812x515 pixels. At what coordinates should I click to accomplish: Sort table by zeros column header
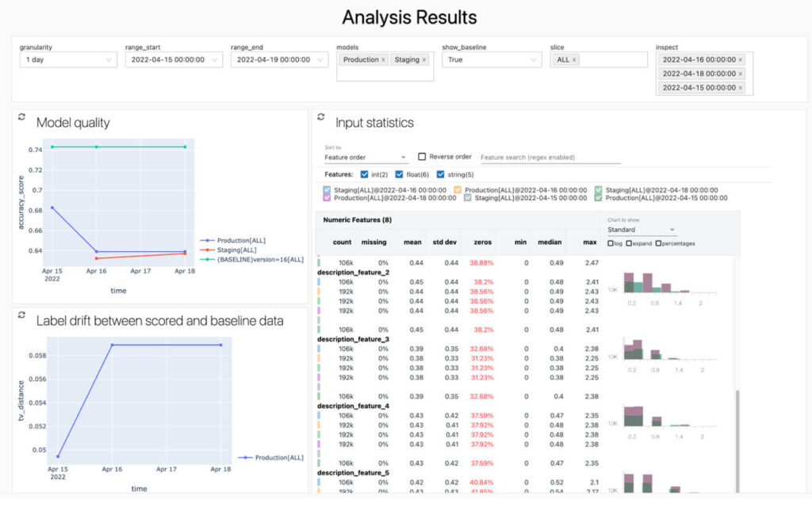tap(483, 242)
